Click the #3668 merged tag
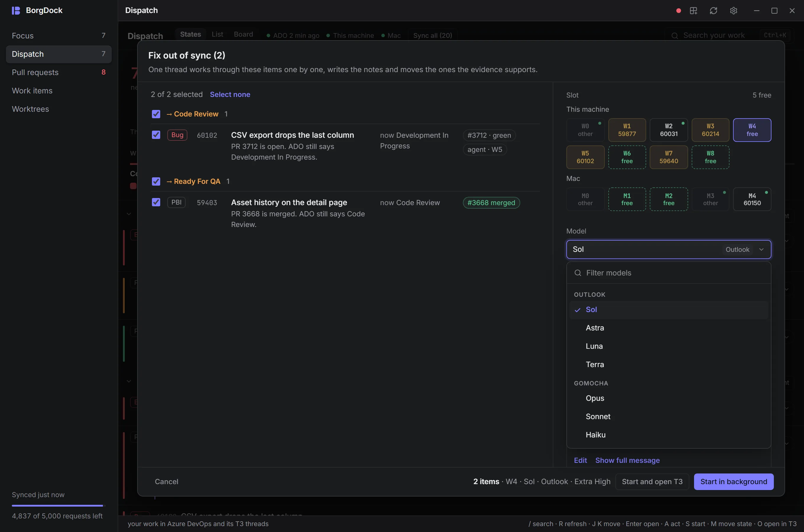 click(491, 202)
